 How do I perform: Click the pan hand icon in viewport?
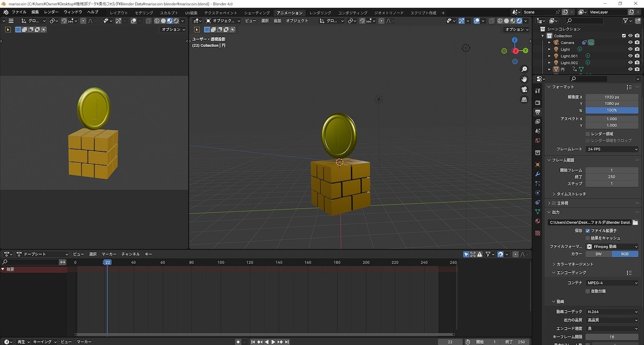[524, 79]
